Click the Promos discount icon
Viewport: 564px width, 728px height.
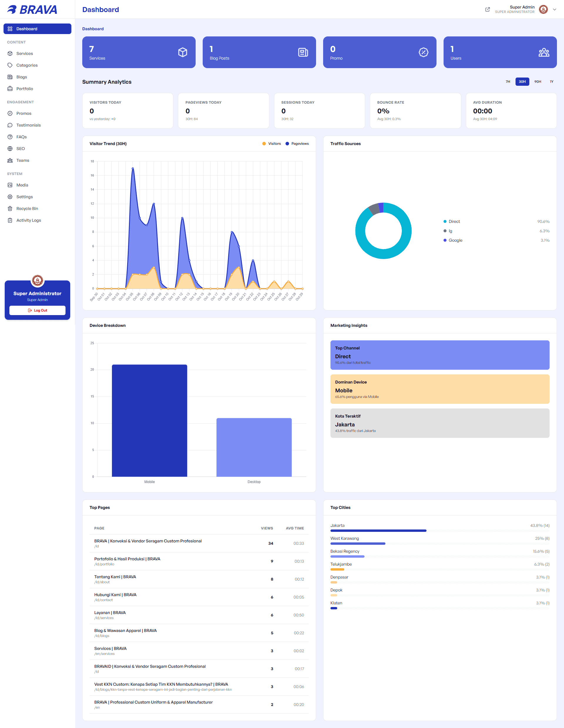click(x=10, y=113)
